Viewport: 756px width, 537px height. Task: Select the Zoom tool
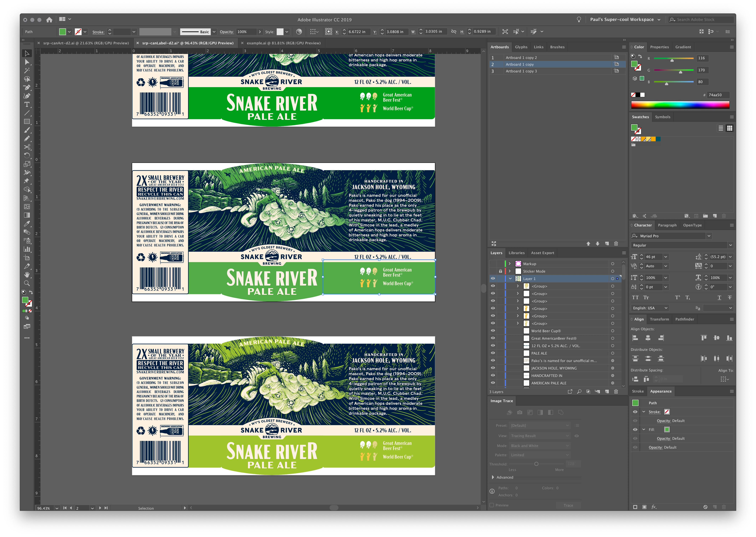(27, 283)
